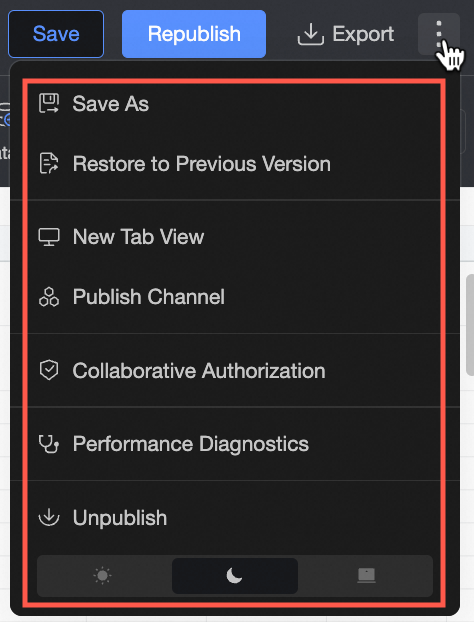
Task: Select the dark mode moon toggle
Action: point(234,576)
